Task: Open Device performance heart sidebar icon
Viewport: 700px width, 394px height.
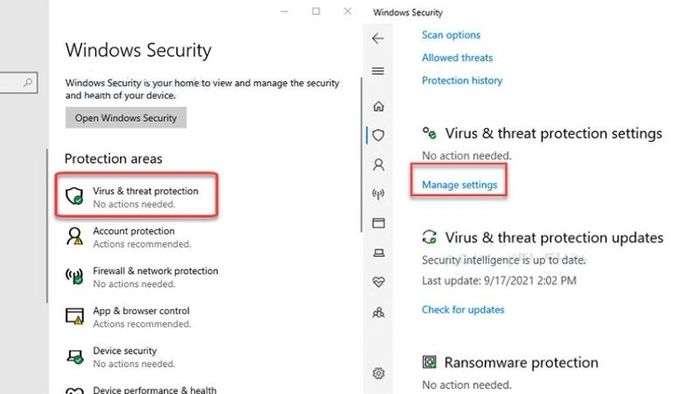Action: click(379, 282)
